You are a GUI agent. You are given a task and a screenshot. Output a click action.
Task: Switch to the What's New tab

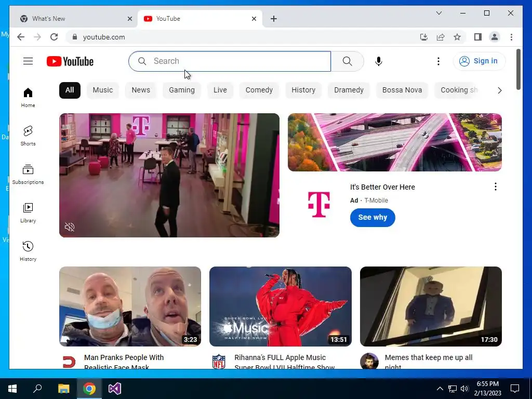74,19
